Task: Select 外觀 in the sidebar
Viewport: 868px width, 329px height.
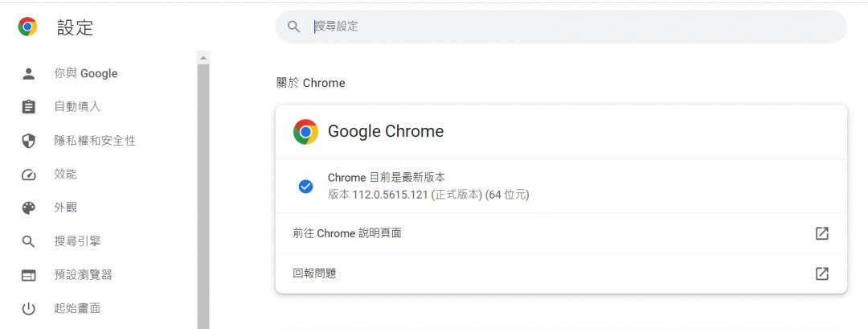Action: (66, 208)
